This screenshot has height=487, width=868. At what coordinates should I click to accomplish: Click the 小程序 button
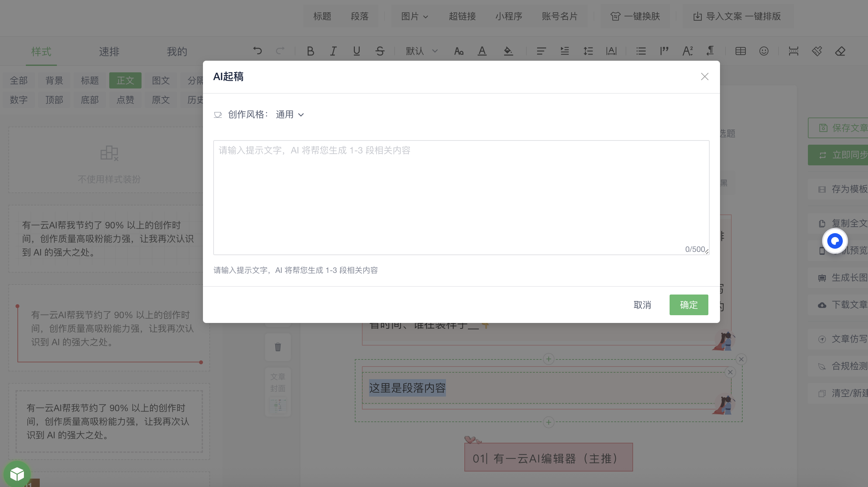(508, 16)
